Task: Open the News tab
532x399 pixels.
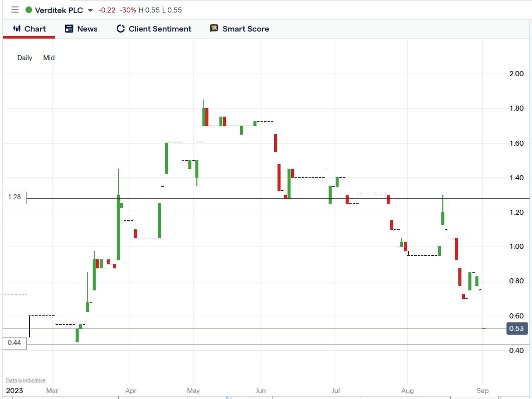Action: [81, 29]
